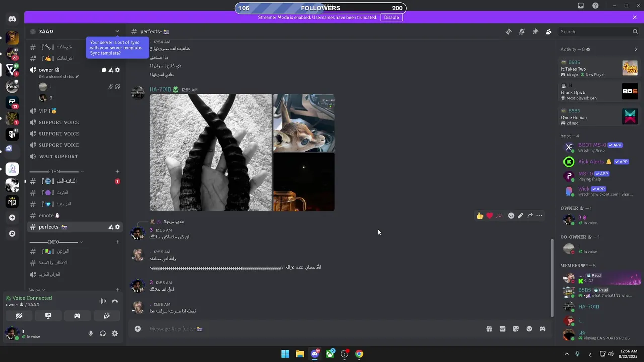Open the gift icon in message bar

[x=489, y=329]
